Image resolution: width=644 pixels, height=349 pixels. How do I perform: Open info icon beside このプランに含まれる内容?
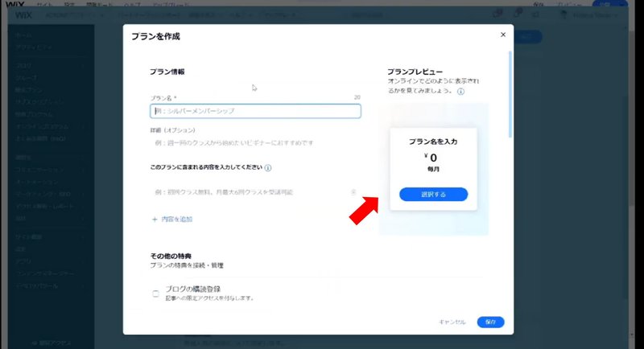(x=268, y=168)
